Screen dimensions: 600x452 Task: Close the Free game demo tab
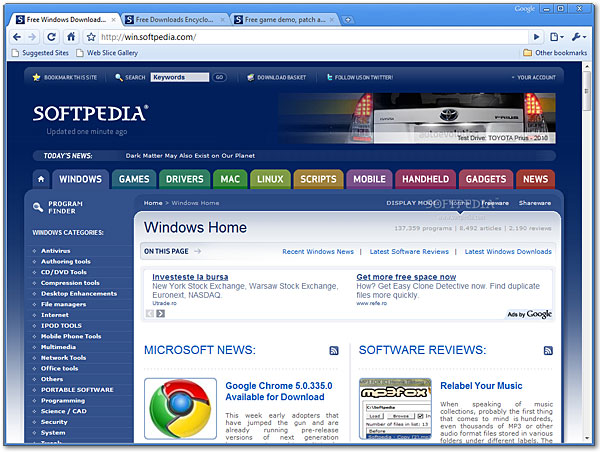click(x=332, y=20)
